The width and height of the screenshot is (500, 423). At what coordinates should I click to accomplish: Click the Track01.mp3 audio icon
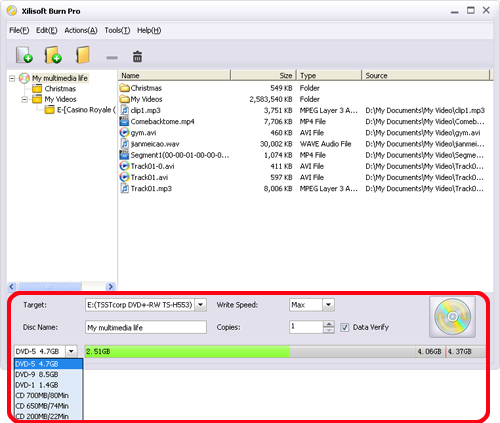click(124, 188)
